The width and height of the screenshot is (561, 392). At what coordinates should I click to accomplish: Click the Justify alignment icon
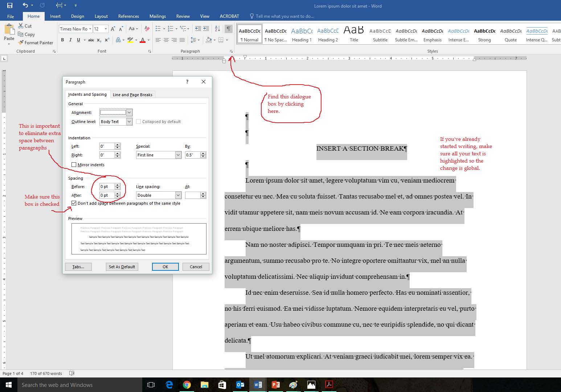(x=182, y=40)
